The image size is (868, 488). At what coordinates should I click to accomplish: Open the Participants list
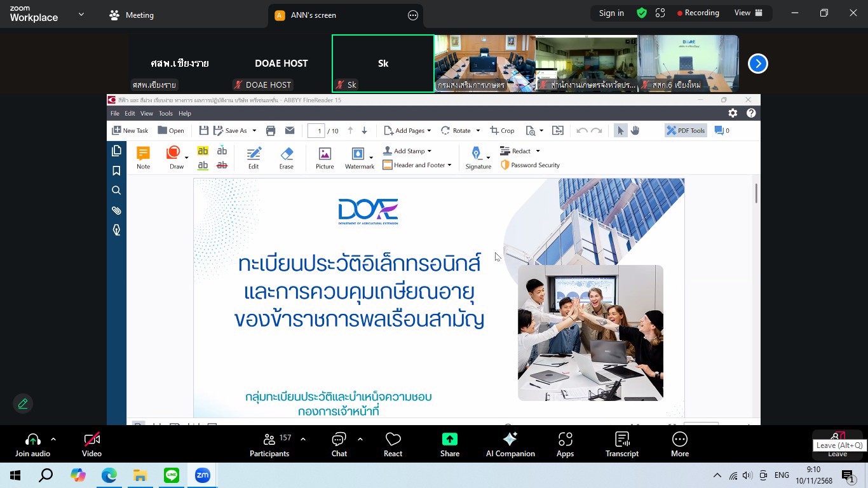pyautogui.click(x=269, y=444)
